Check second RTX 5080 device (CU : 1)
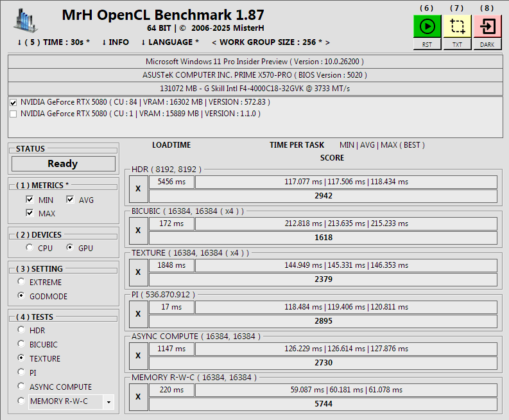509x420 pixels. click(13, 114)
